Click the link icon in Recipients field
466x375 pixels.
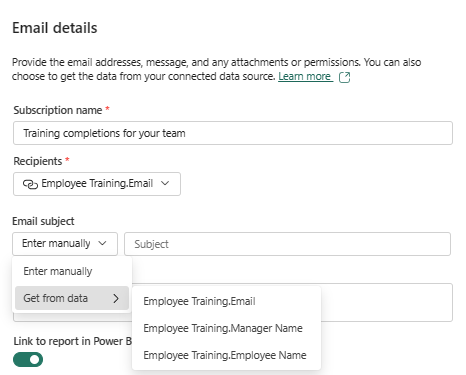30,184
